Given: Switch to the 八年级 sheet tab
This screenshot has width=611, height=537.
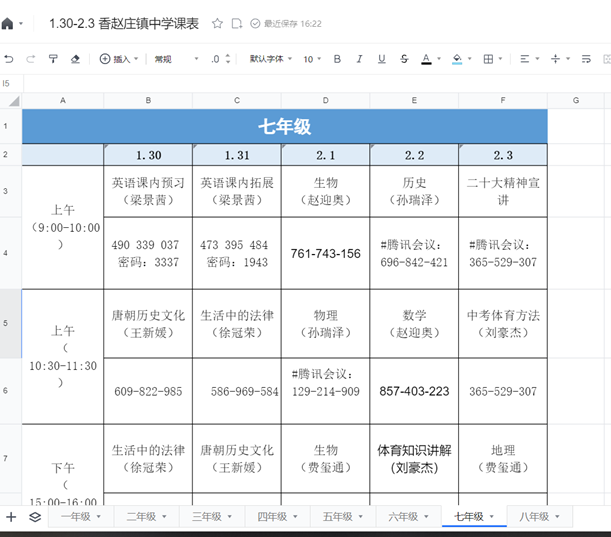Looking at the screenshot, I should (535, 517).
